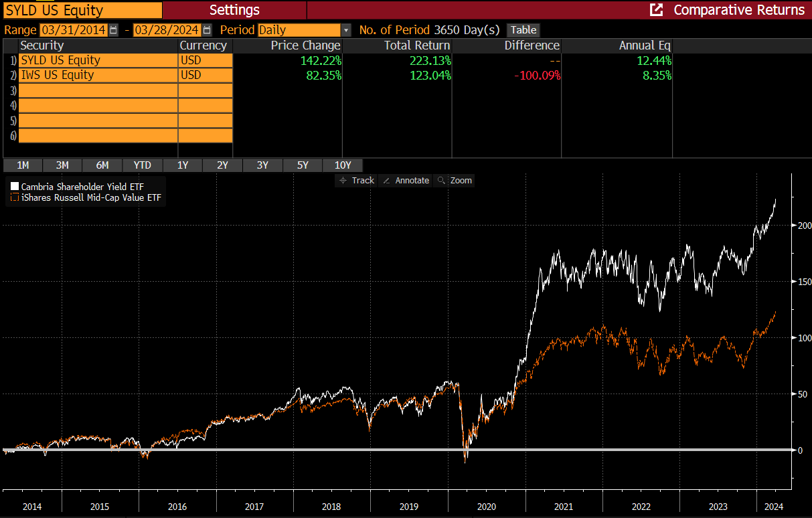
Task: Activate the Track crosshair tool
Action: click(x=355, y=180)
